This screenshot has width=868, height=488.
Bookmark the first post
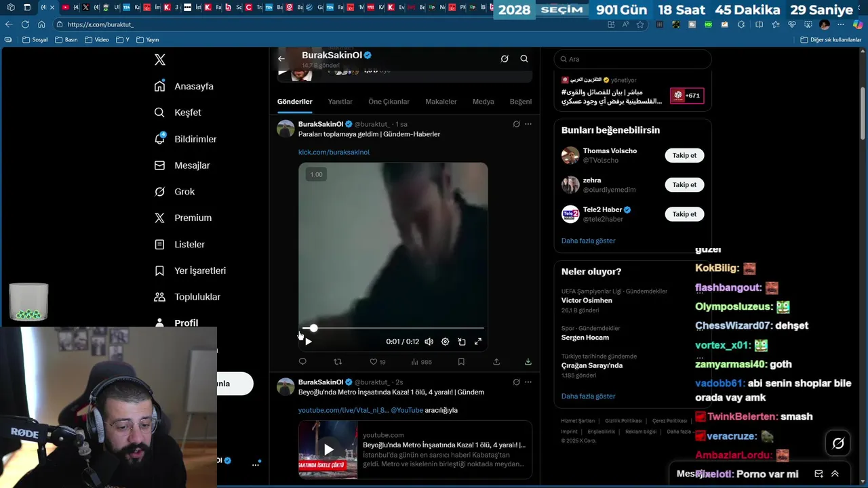click(x=461, y=362)
